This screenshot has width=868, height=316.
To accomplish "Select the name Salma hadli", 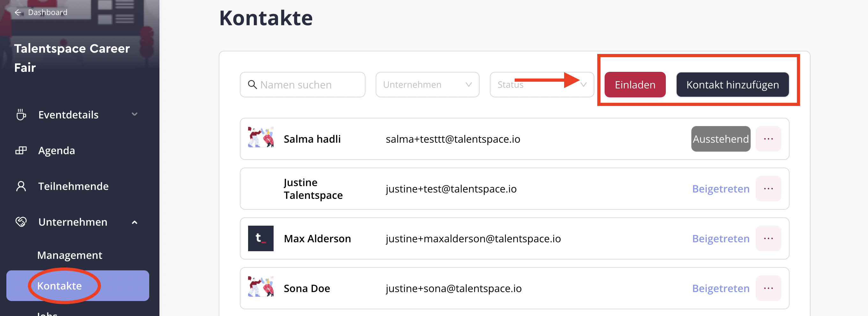I will pyautogui.click(x=312, y=139).
